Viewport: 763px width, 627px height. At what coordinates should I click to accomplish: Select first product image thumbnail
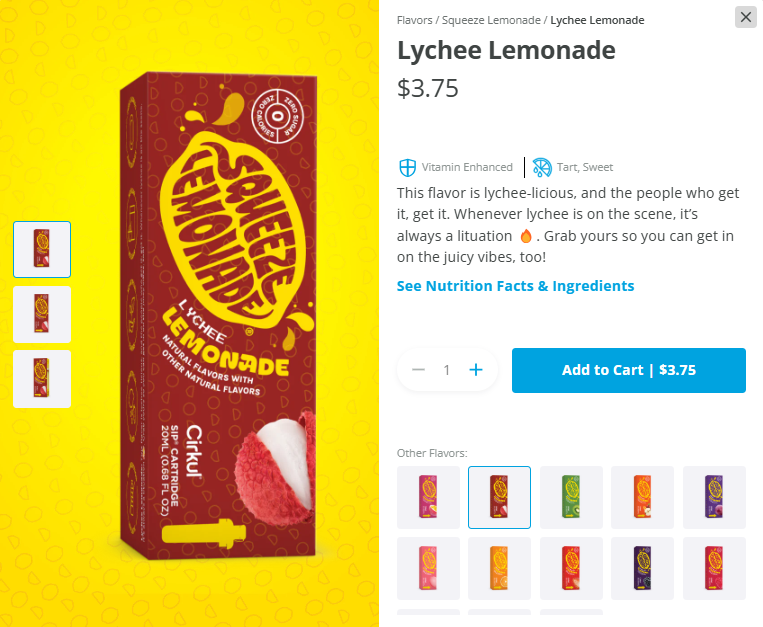42,250
